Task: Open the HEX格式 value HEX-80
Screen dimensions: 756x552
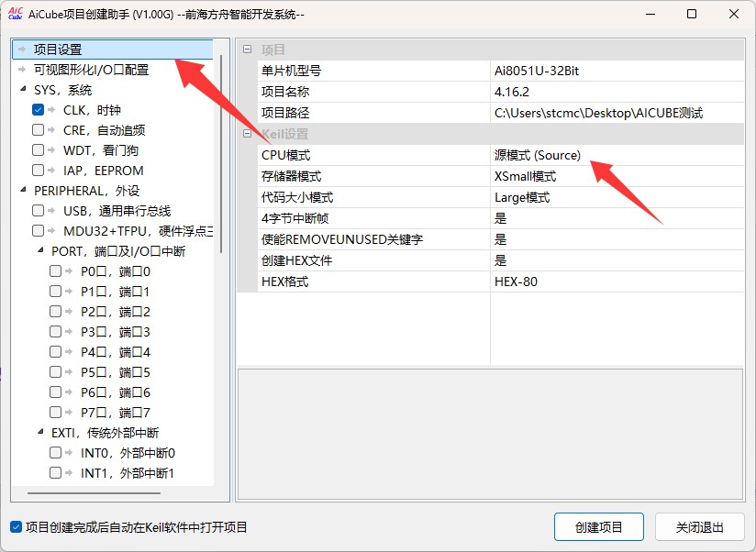Action: pos(617,282)
